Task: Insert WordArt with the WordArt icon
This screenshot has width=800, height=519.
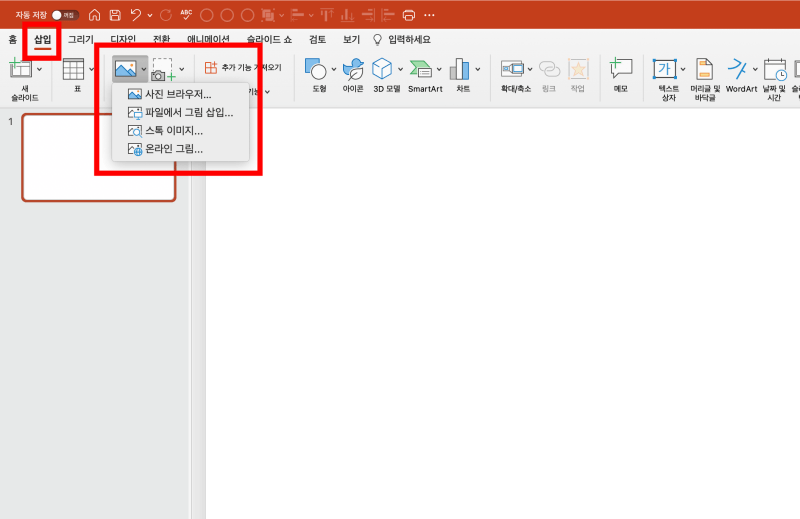Action: pyautogui.click(x=737, y=69)
